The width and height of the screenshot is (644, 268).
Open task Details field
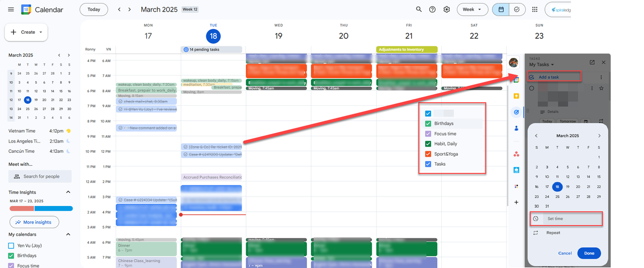pos(552,112)
